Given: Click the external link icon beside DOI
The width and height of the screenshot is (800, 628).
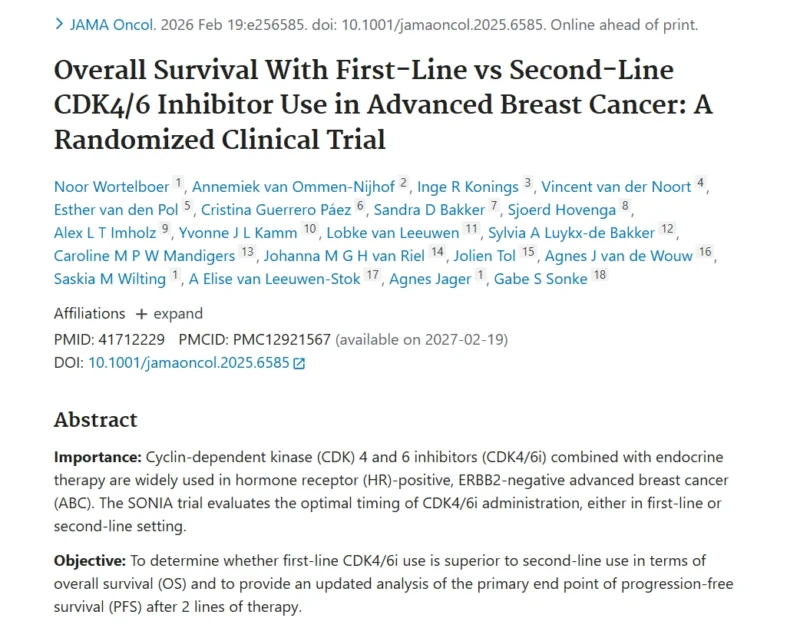Looking at the screenshot, I should pyautogui.click(x=299, y=363).
